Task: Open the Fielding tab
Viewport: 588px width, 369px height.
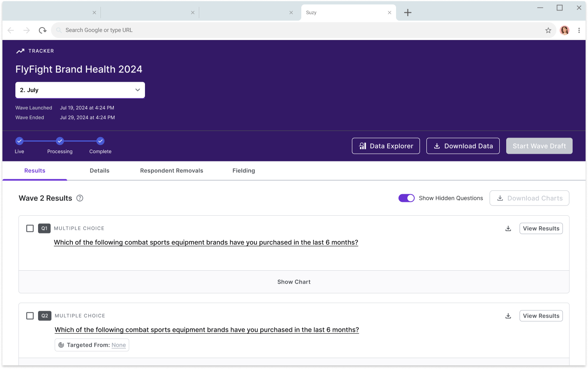Action: pyautogui.click(x=244, y=171)
